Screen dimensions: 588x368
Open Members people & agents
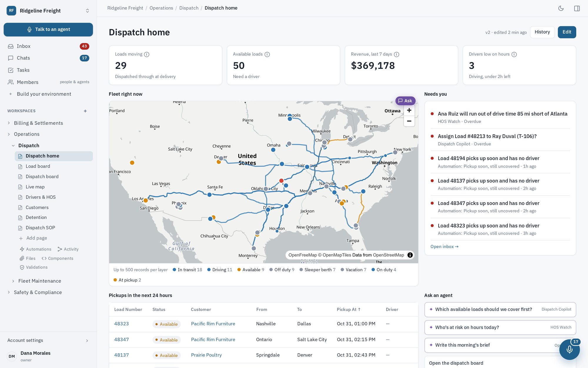coord(48,82)
